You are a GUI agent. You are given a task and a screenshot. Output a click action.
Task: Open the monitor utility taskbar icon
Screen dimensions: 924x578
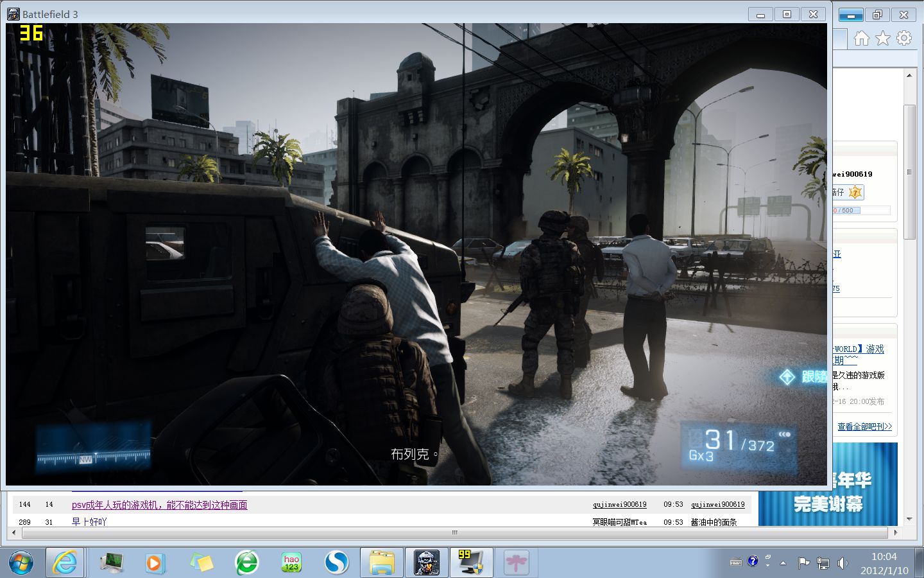point(112,563)
